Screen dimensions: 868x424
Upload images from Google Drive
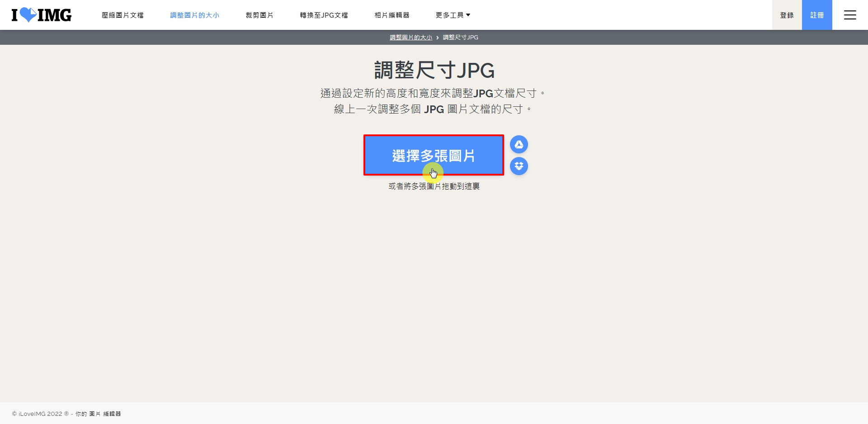pyautogui.click(x=519, y=144)
